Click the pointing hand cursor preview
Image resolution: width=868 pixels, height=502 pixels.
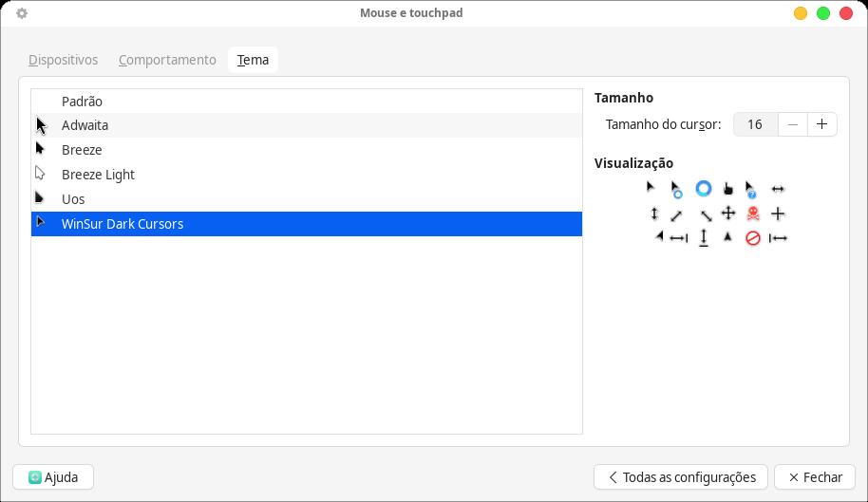728,189
